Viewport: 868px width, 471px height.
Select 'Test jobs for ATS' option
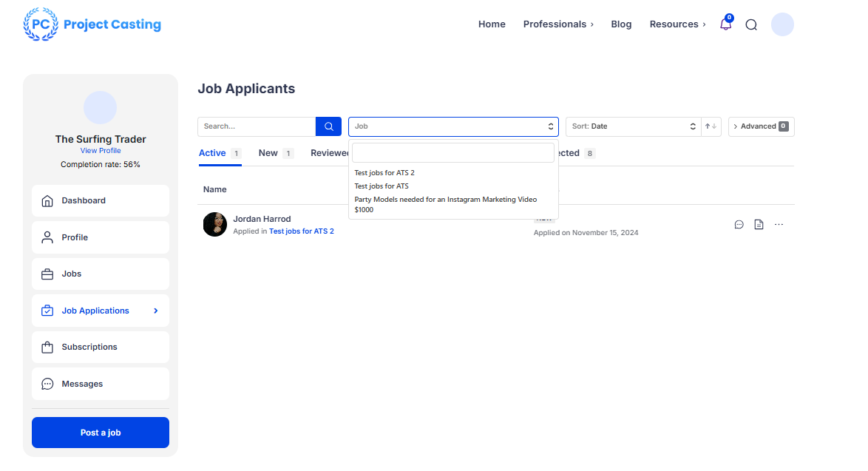[x=382, y=186]
